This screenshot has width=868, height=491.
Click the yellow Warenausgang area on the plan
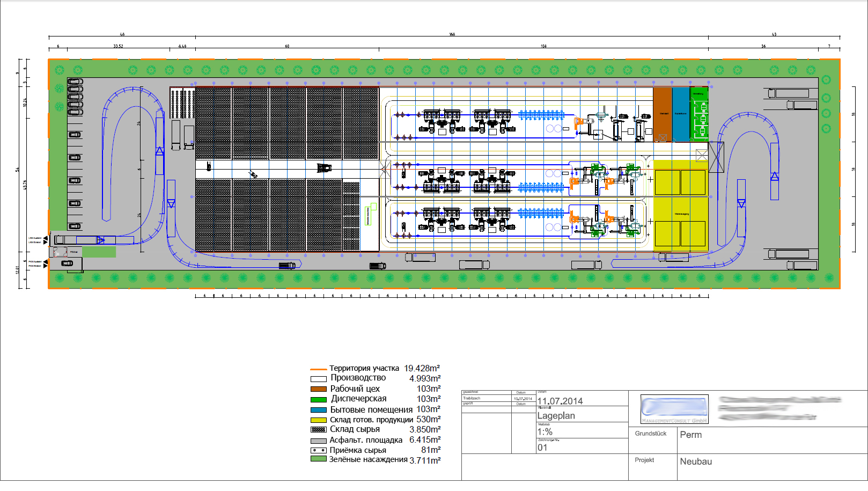681,205
